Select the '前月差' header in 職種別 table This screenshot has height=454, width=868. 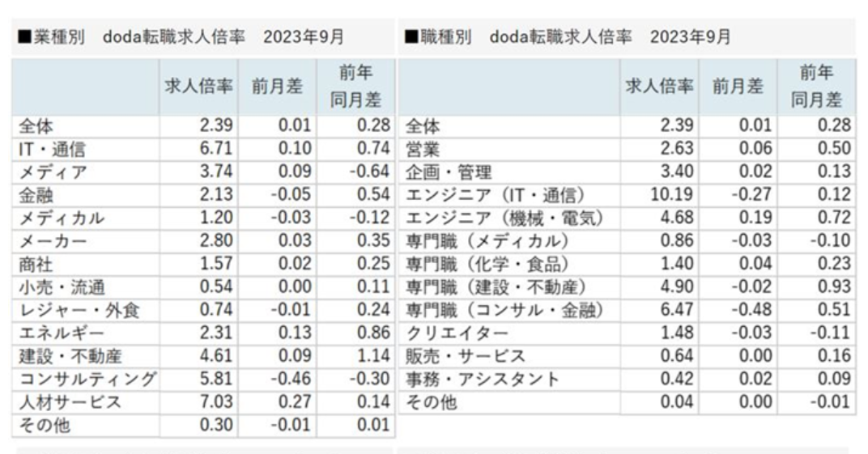pos(738,87)
